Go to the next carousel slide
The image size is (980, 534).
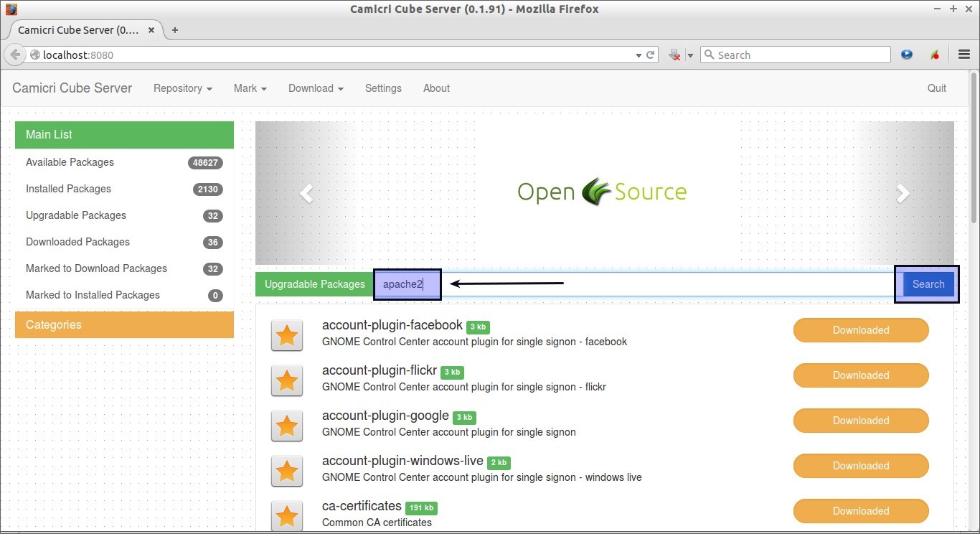[903, 193]
